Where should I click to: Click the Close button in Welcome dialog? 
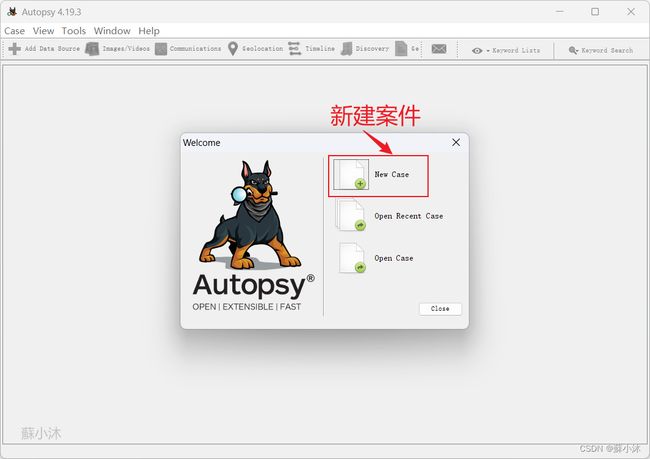pyautogui.click(x=440, y=309)
